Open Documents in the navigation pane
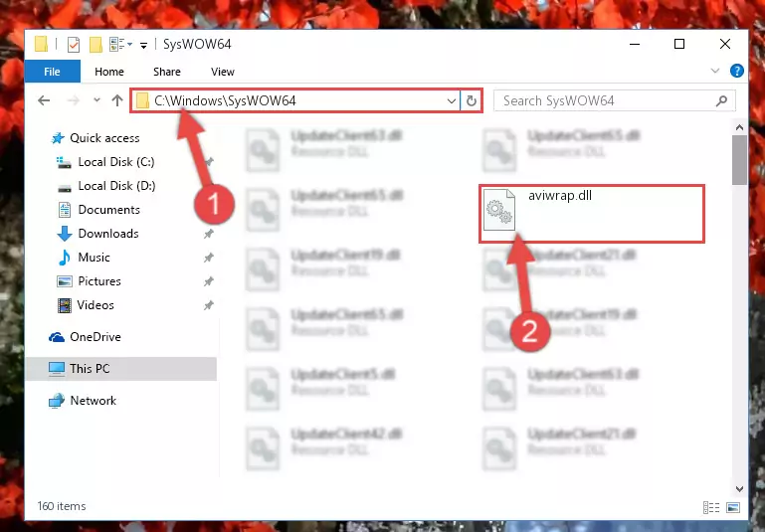This screenshot has width=765, height=532. (x=108, y=210)
